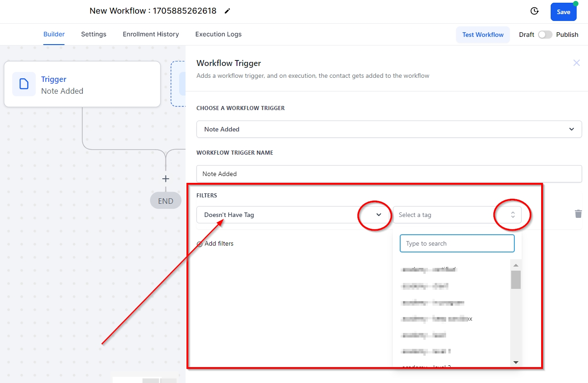Open the version history clock icon
This screenshot has width=588, height=383.
coord(535,11)
